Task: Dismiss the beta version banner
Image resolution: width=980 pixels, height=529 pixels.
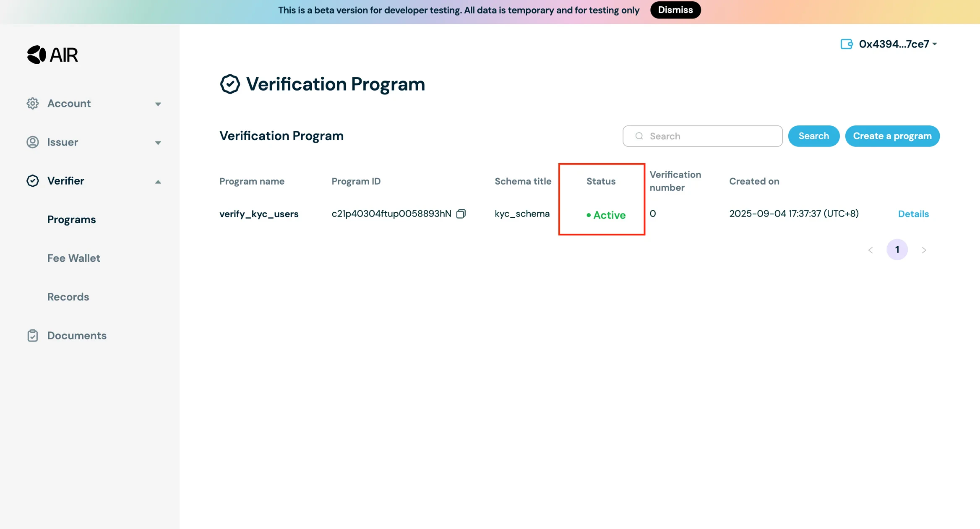Action: click(675, 10)
